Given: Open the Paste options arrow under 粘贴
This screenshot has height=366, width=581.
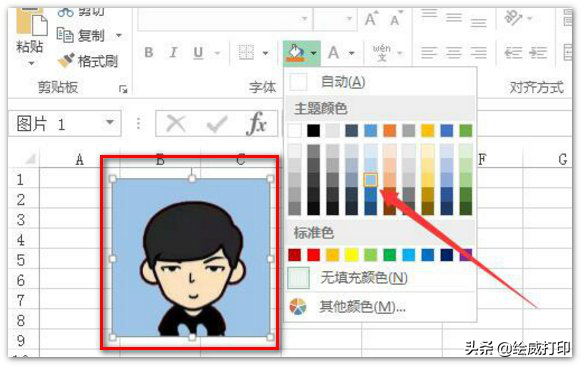Looking at the screenshot, I should click(31, 63).
